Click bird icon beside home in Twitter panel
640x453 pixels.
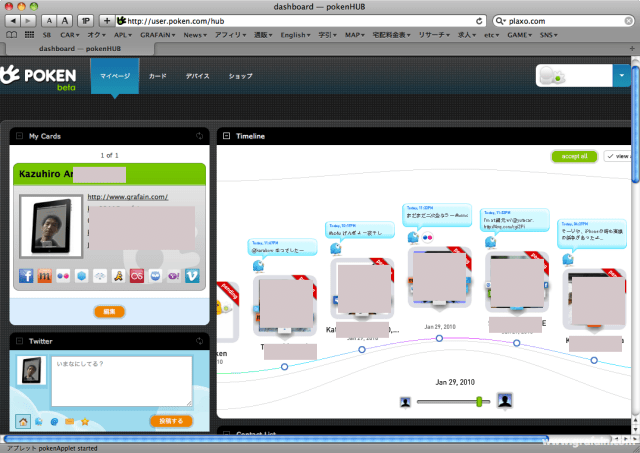pos(39,422)
